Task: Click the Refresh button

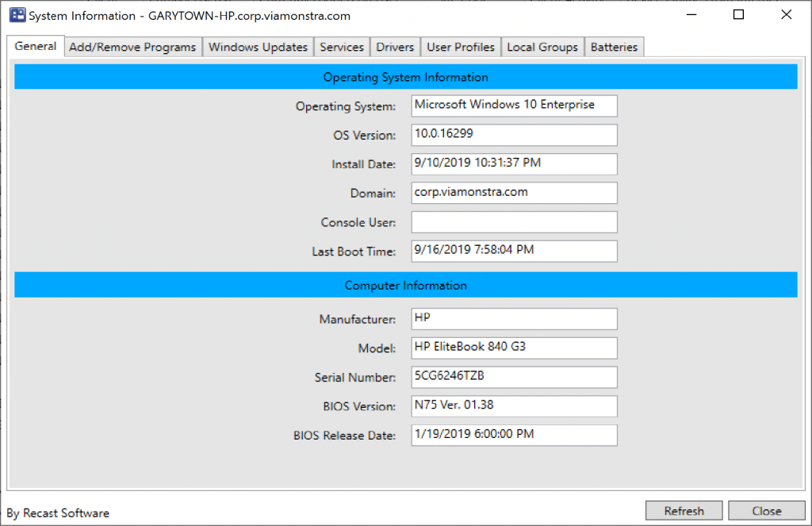Action: point(684,510)
